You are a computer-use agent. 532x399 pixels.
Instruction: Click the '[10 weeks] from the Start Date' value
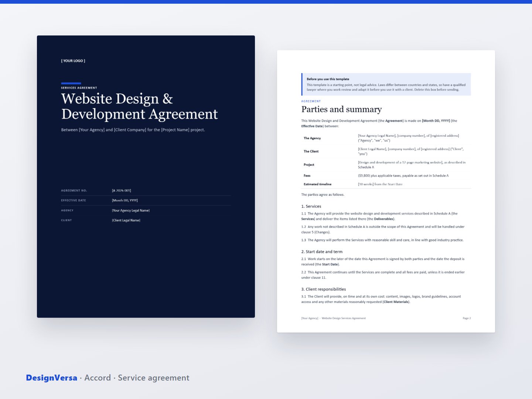click(x=380, y=184)
